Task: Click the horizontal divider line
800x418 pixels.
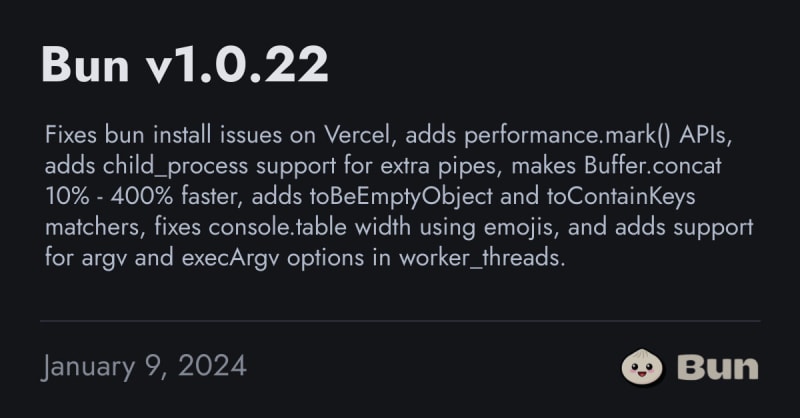Action: tap(400, 321)
